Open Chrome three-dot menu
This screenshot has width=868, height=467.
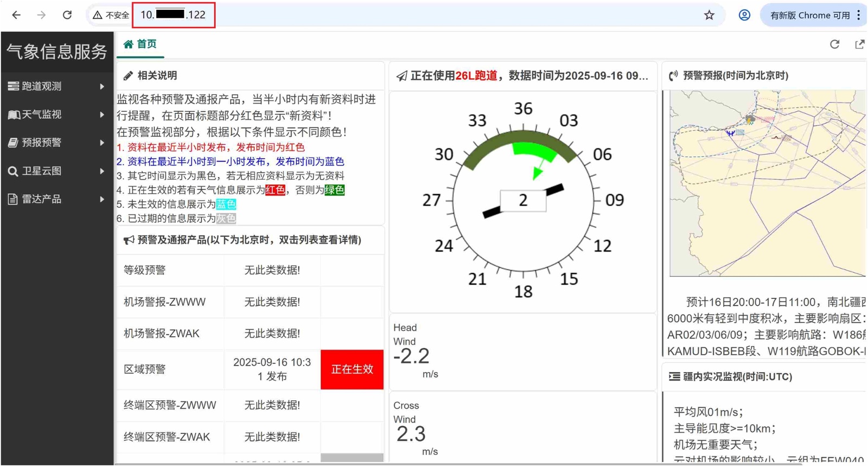click(x=859, y=15)
